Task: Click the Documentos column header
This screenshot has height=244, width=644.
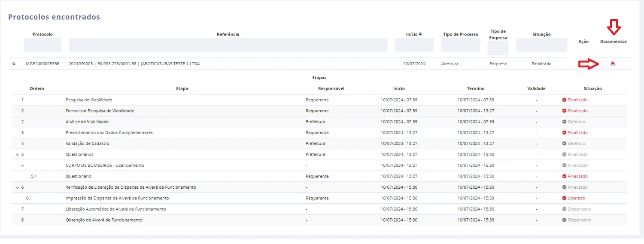Action: tap(613, 42)
